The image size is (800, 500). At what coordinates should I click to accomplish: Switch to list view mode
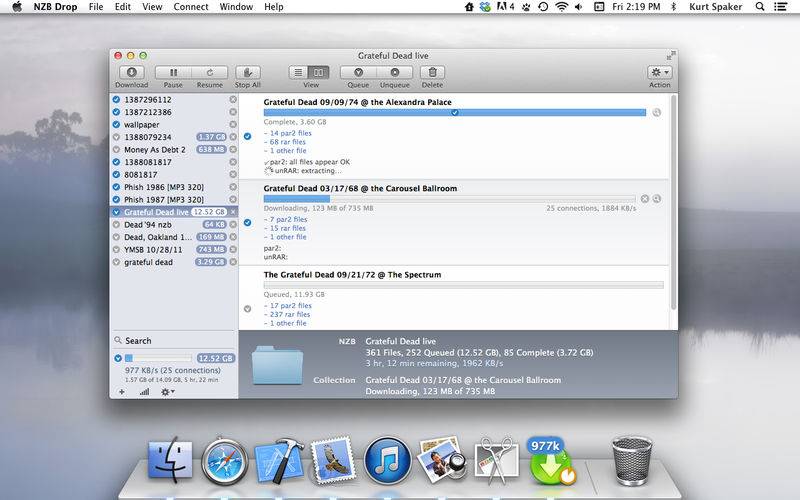pos(299,72)
